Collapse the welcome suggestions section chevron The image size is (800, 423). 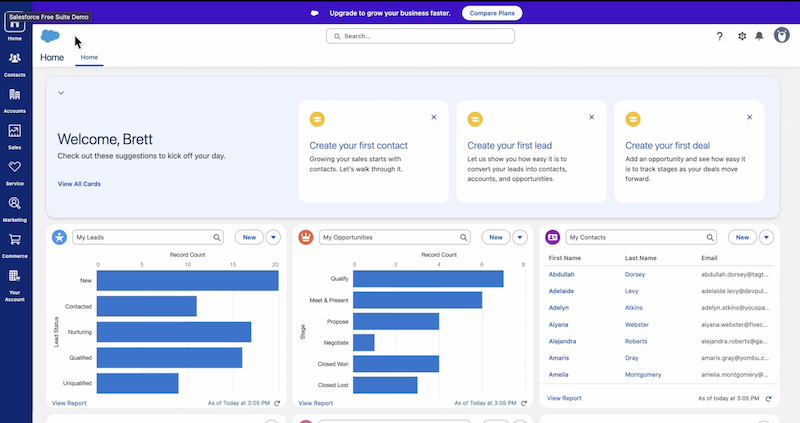pyautogui.click(x=61, y=93)
